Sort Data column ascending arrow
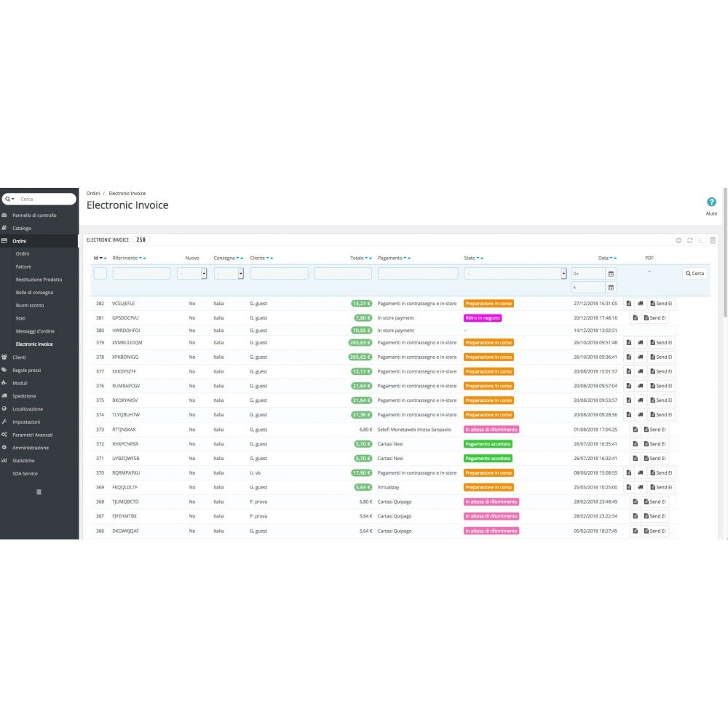This screenshot has width=728, height=728. [x=615, y=258]
